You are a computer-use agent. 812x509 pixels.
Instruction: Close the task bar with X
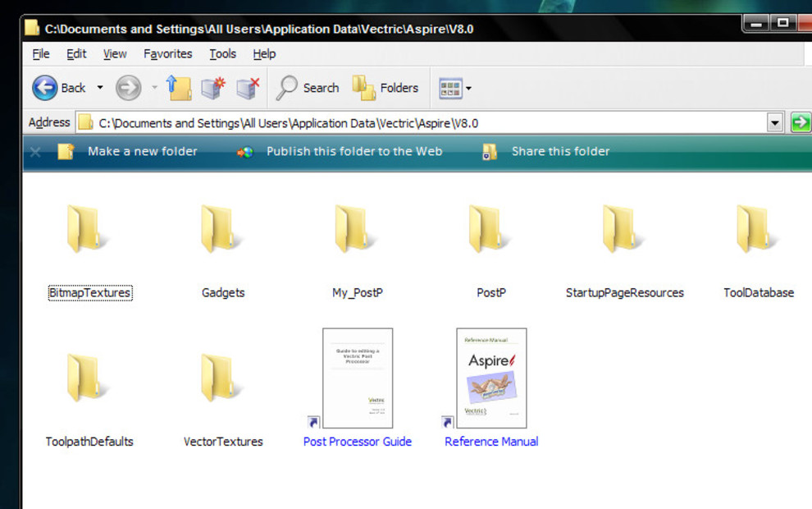[35, 152]
